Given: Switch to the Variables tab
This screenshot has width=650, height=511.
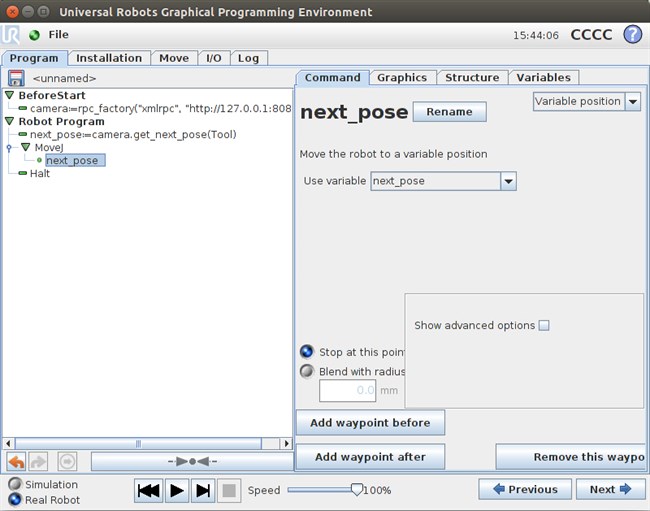Looking at the screenshot, I should click(543, 77).
